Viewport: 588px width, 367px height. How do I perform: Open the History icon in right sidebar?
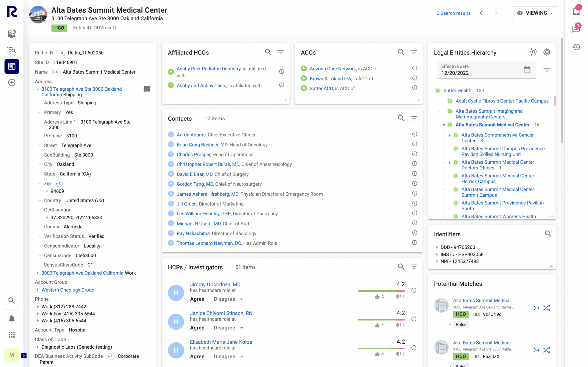pos(576,47)
